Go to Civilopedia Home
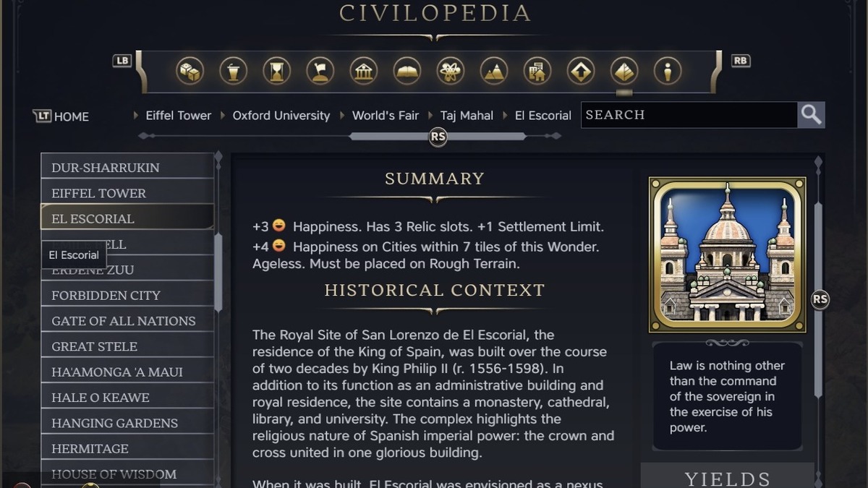The width and height of the screenshot is (868, 488). pos(62,116)
